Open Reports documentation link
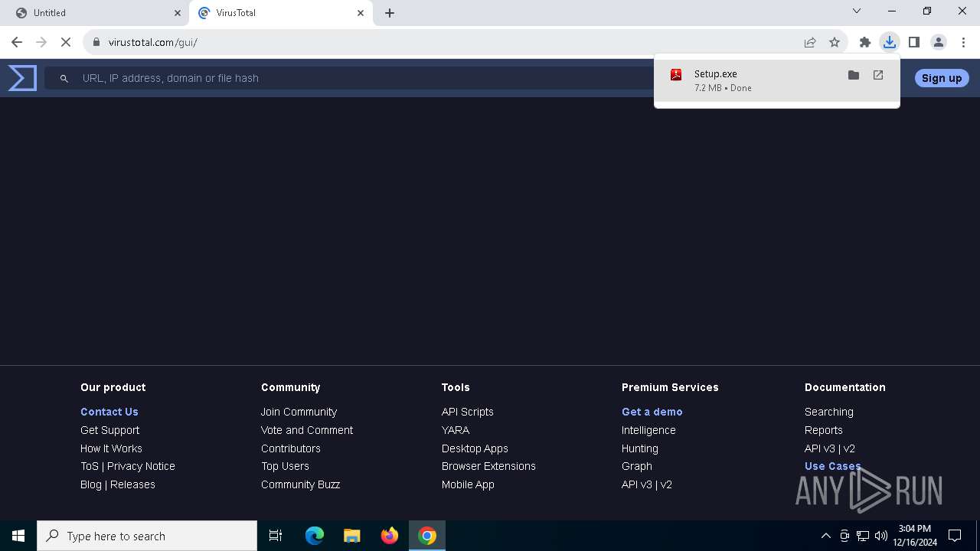 tap(824, 430)
